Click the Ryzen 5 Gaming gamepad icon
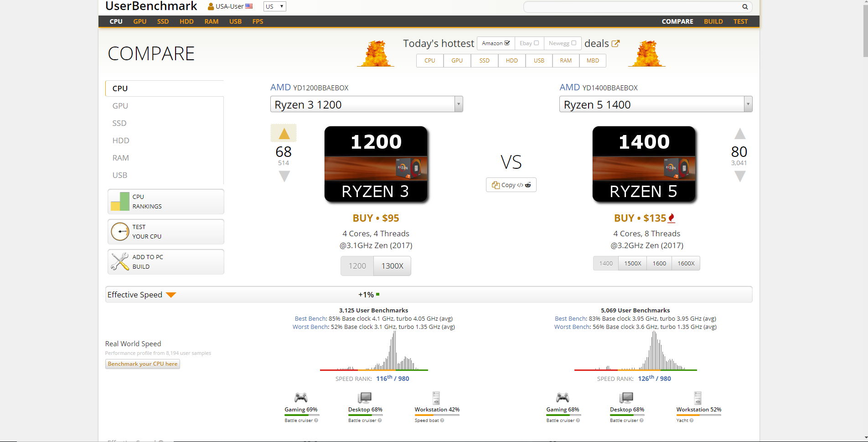 (563, 397)
